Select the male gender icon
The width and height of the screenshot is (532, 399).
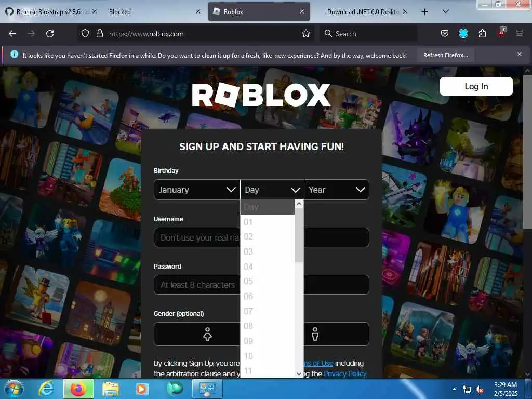pos(315,334)
